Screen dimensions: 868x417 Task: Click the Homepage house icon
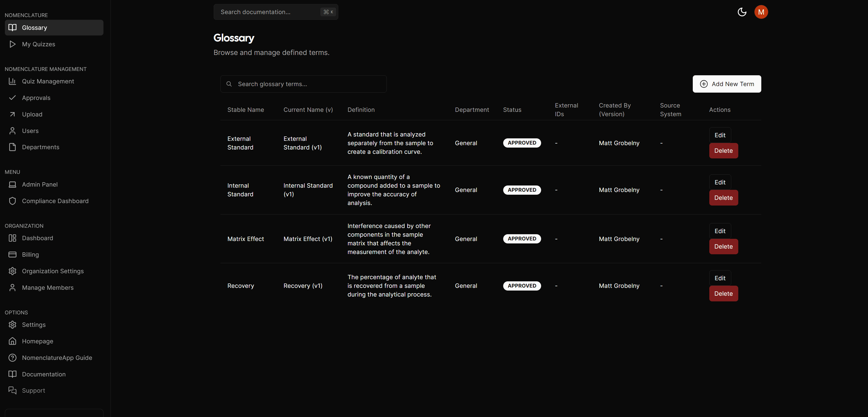[12, 341]
